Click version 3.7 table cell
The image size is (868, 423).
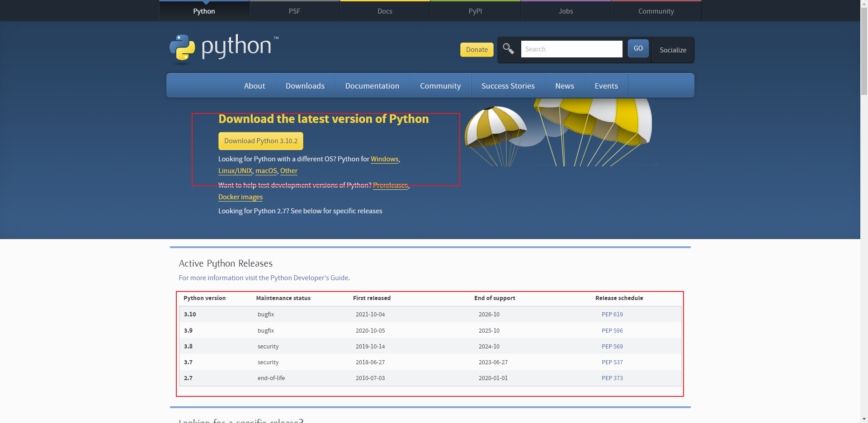pyautogui.click(x=188, y=362)
